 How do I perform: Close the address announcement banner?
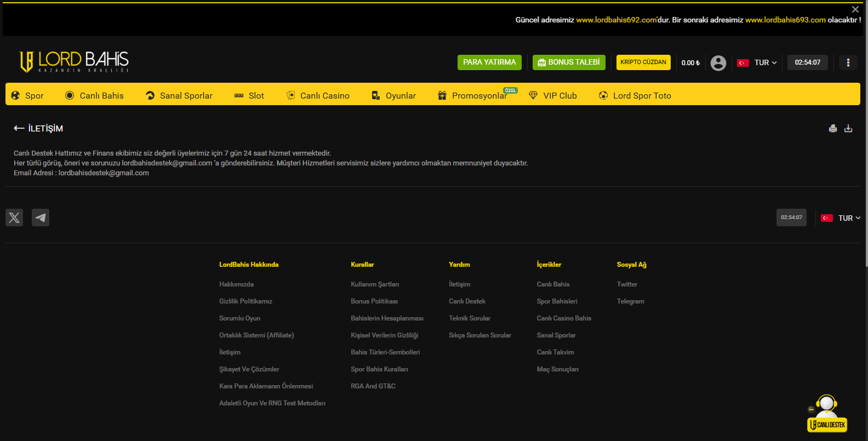point(855,9)
